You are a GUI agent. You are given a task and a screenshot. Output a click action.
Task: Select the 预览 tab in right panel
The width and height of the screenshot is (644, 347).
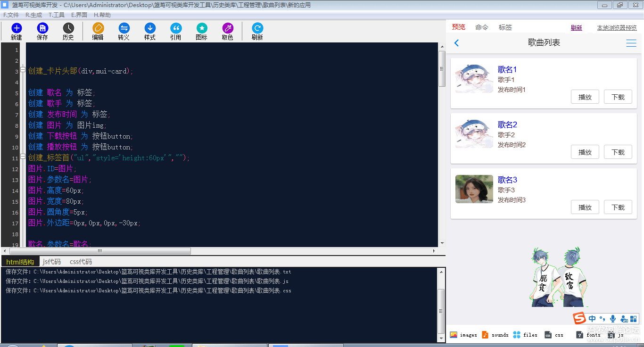pos(459,27)
